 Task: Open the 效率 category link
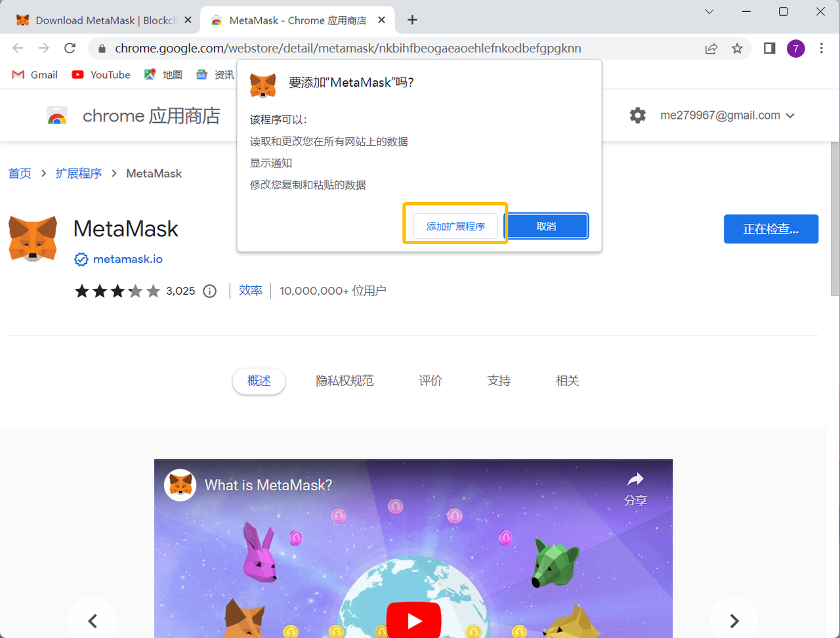pyautogui.click(x=251, y=291)
